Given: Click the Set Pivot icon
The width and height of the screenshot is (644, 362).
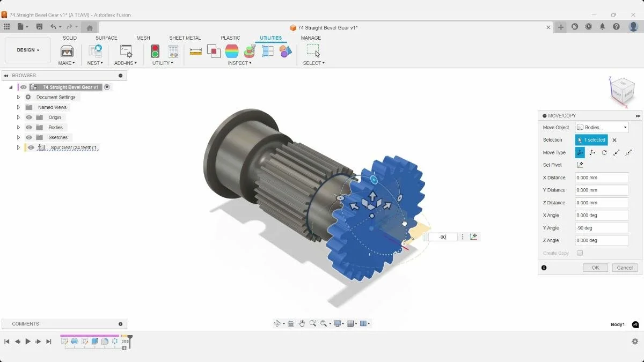Looking at the screenshot, I should [580, 165].
